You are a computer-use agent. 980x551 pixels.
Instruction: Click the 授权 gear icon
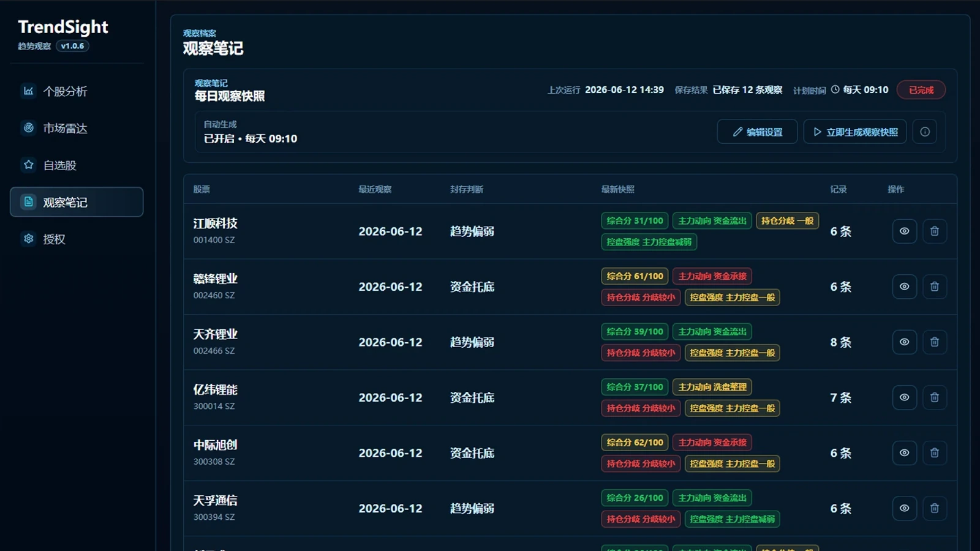point(28,238)
